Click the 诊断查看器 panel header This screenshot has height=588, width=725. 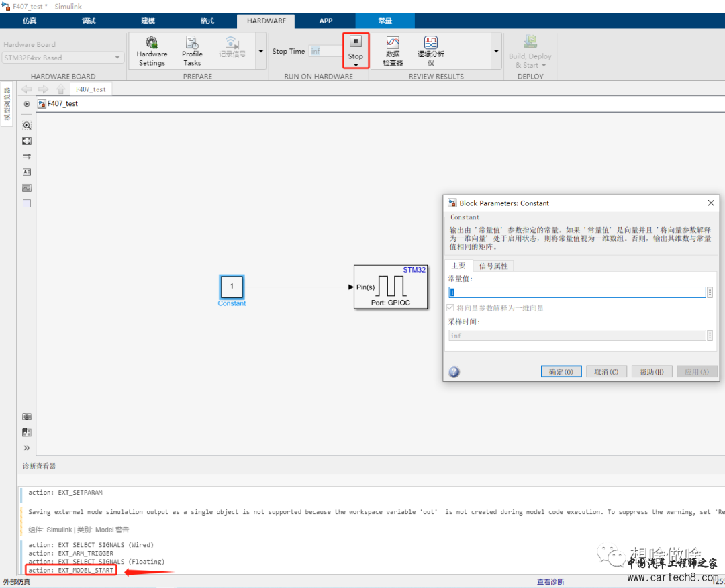coord(40,466)
